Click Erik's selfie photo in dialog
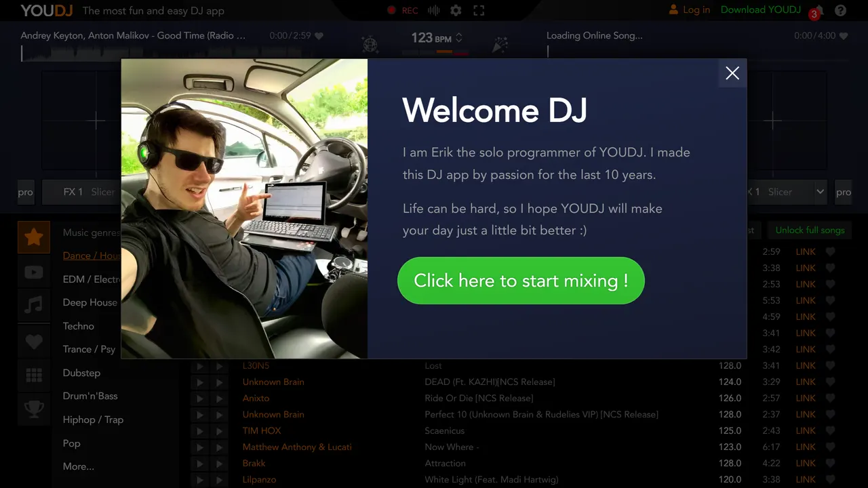Screen dimensions: 868x488 244,209
